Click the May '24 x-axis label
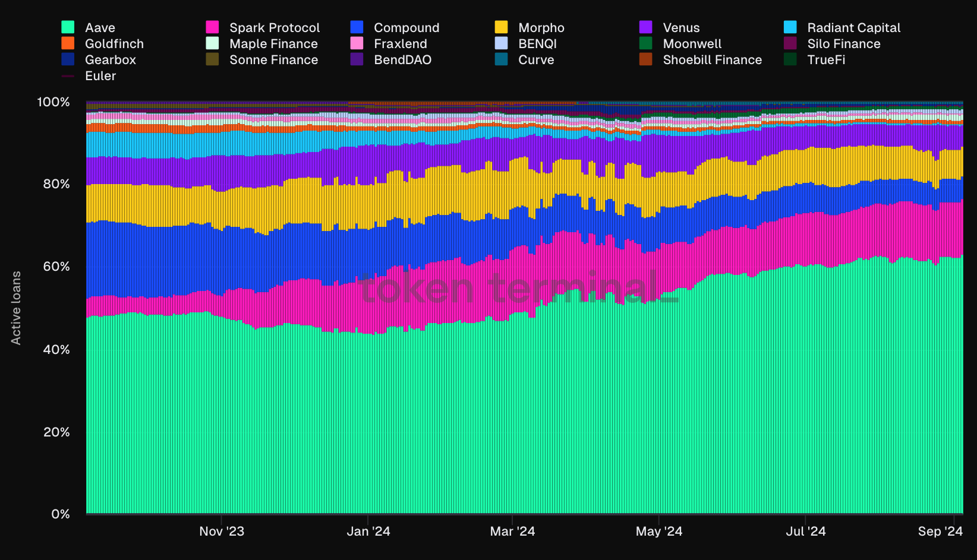Viewport: 977px width, 560px height. (x=659, y=531)
